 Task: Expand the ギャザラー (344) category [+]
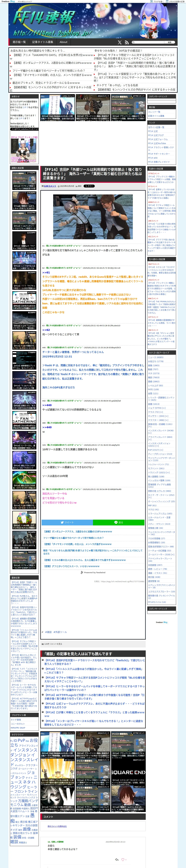pyautogui.click(x=166, y=416)
